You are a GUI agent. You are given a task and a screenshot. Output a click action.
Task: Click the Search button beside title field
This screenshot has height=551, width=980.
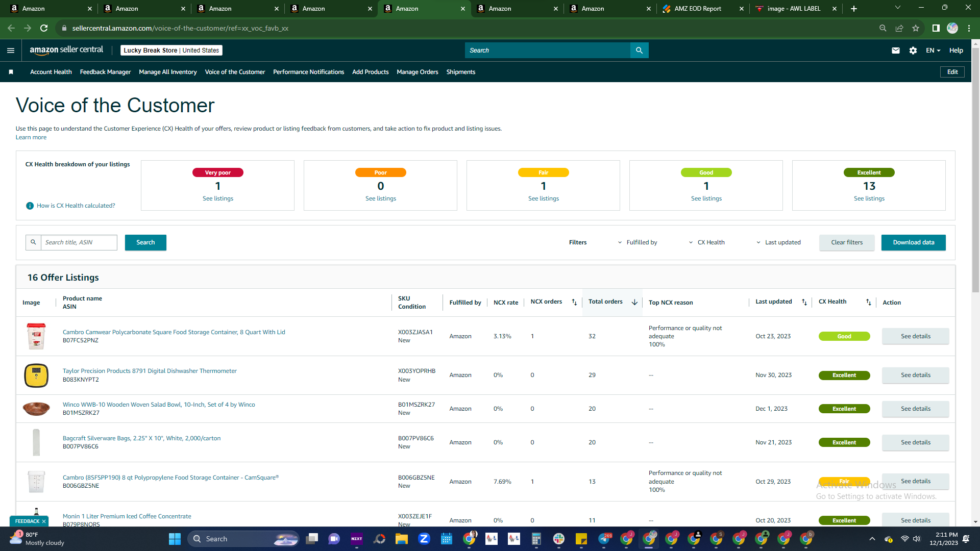[x=145, y=242]
